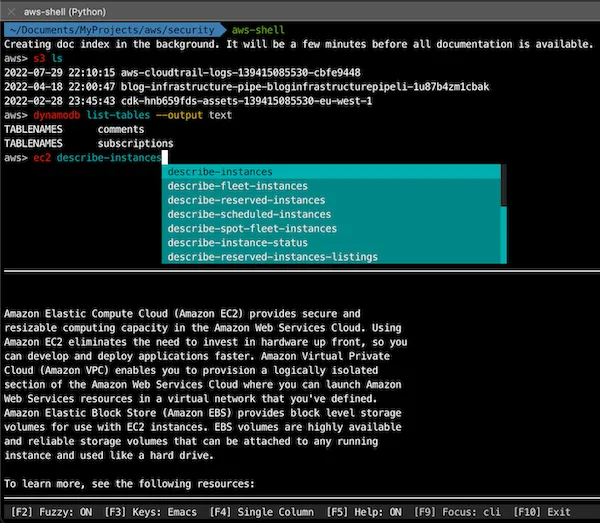Click the 'comments' table name
This screenshot has height=523, width=600.
[121, 129]
